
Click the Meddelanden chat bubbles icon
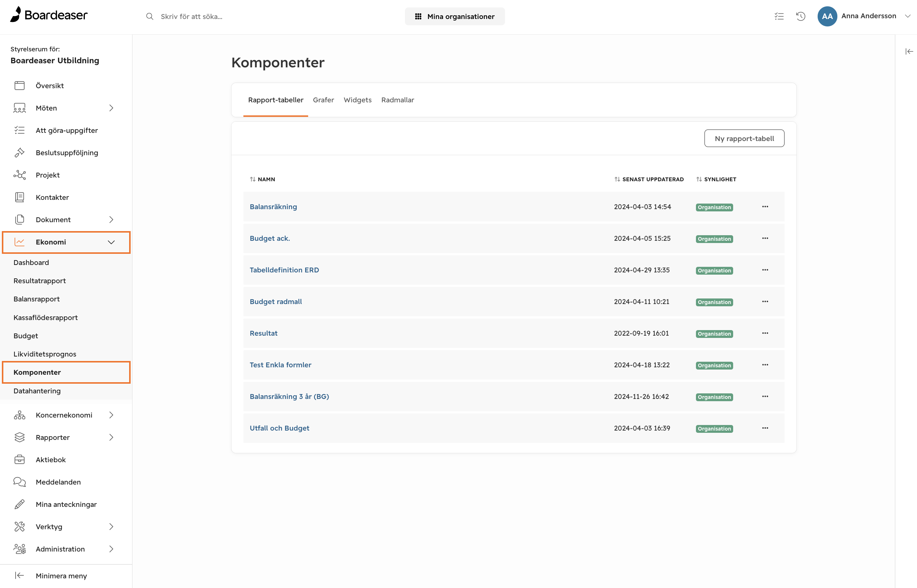tap(19, 482)
